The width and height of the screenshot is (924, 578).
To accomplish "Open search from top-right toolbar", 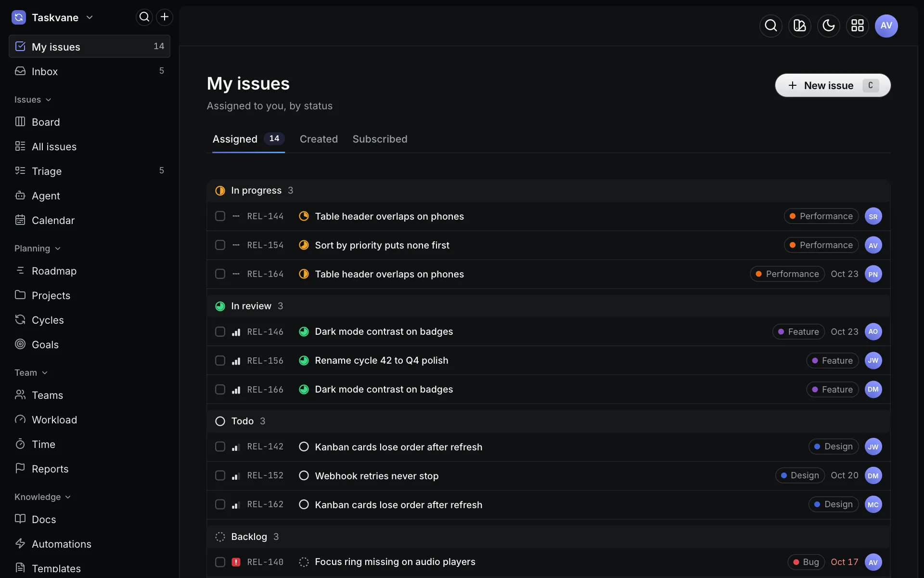I will click(x=771, y=26).
